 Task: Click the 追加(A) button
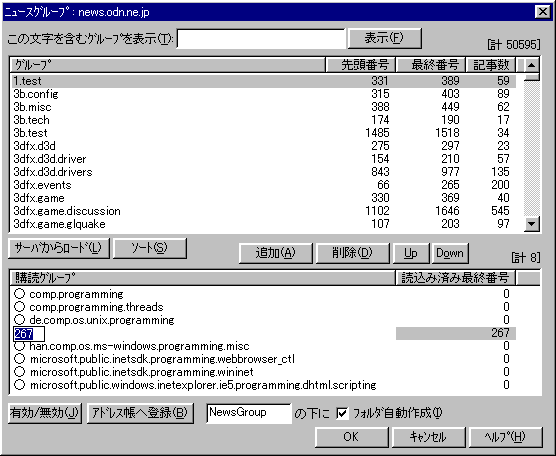pos(276,253)
